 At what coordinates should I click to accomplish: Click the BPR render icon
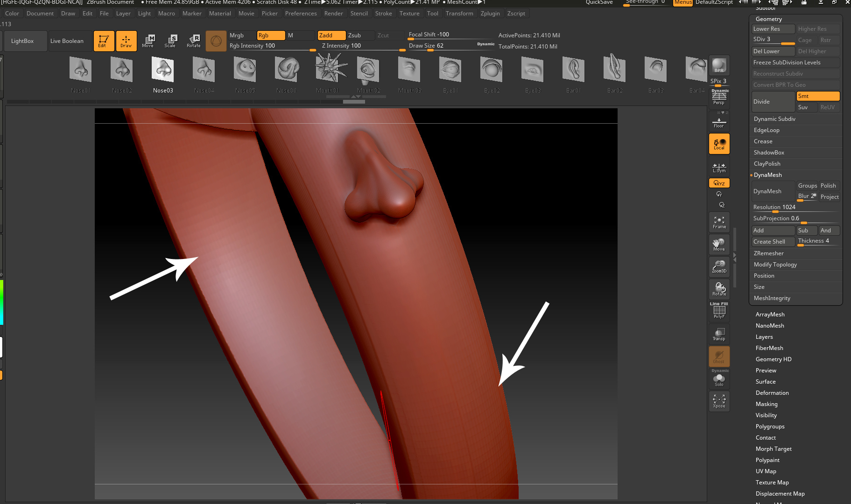pos(719,65)
